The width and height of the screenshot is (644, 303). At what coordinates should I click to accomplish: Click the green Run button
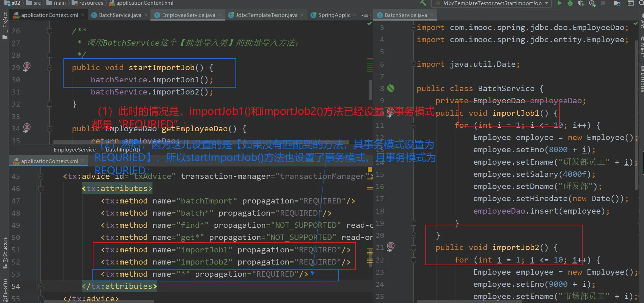[x=559, y=3]
